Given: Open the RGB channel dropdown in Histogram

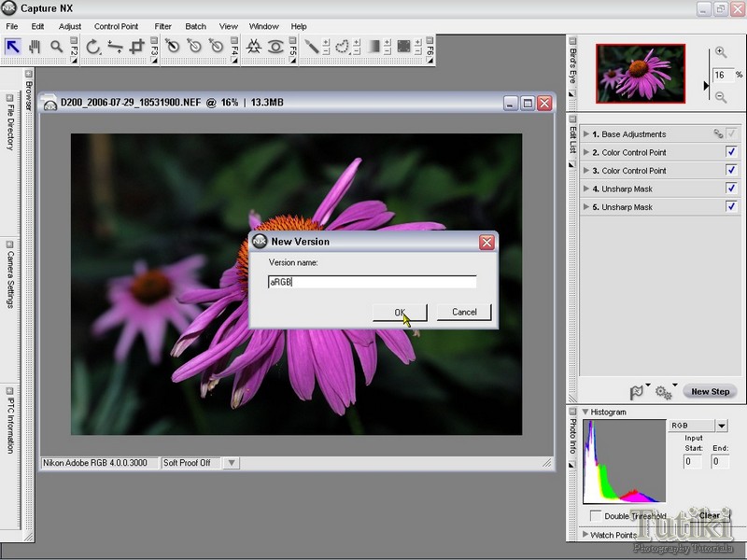Looking at the screenshot, I should point(722,426).
